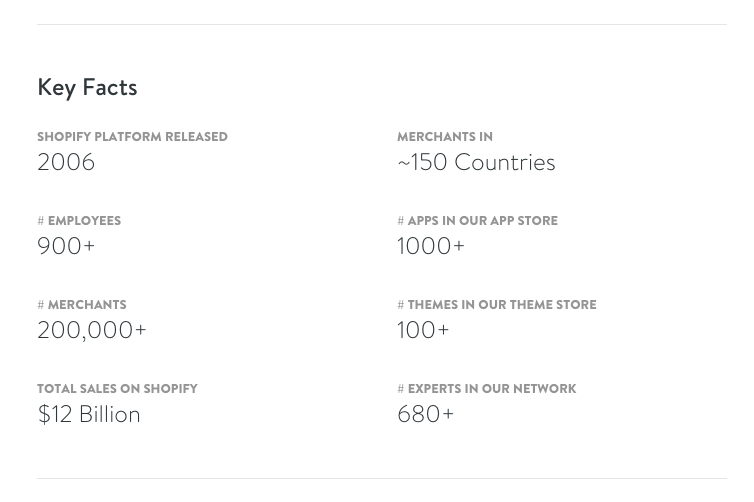This screenshot has height=502, width=754.
Task: Click the # Merchants label
Action: tap(82, 305)
